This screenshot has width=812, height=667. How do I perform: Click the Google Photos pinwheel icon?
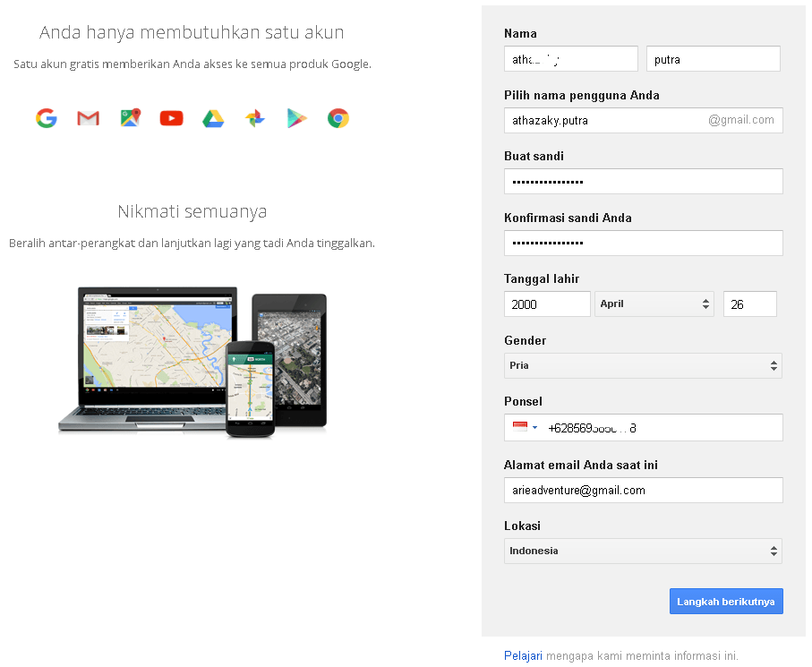(x=254, y=118)
